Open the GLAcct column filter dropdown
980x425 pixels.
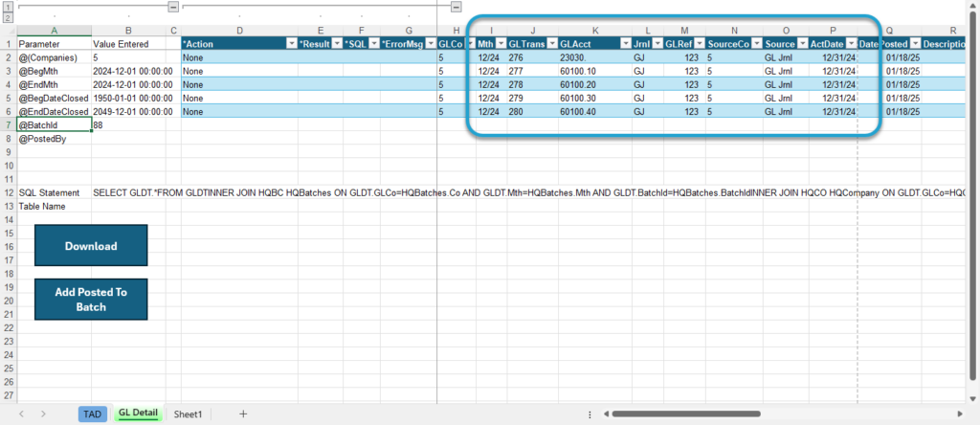coord(625,44)
